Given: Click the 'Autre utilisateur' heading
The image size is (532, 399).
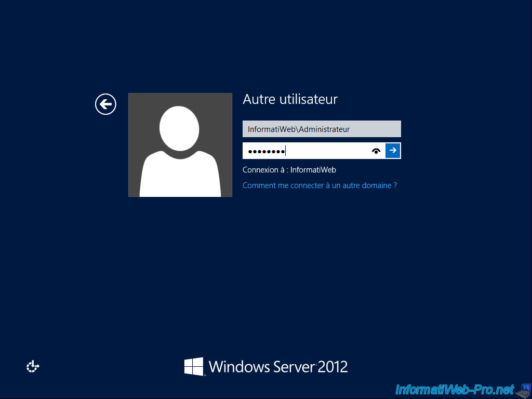Looking at the screenshot, I should (x=290, y=99).
